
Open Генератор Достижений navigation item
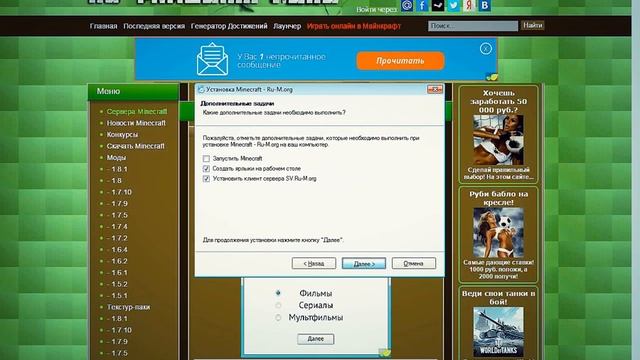[229, 26]
